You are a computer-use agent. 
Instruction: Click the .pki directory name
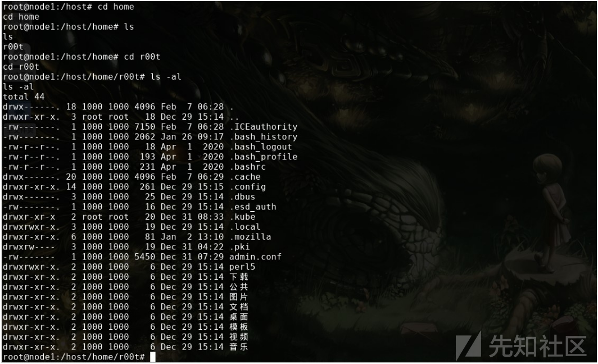click(x=239, y=247)
